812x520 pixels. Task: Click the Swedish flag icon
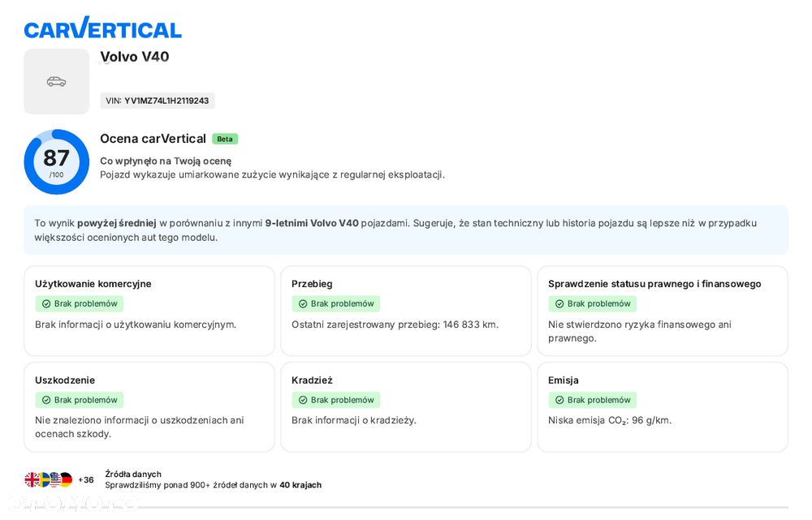tap(43, 479)
